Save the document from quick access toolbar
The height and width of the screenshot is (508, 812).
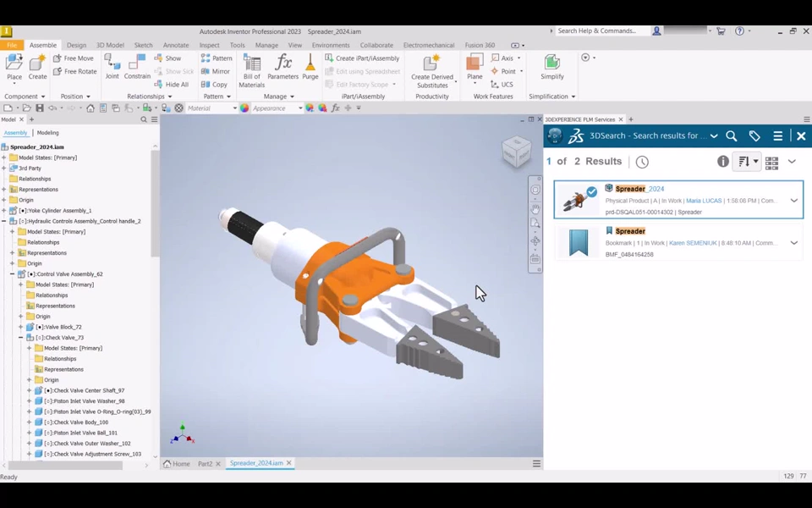click(40, 108)
